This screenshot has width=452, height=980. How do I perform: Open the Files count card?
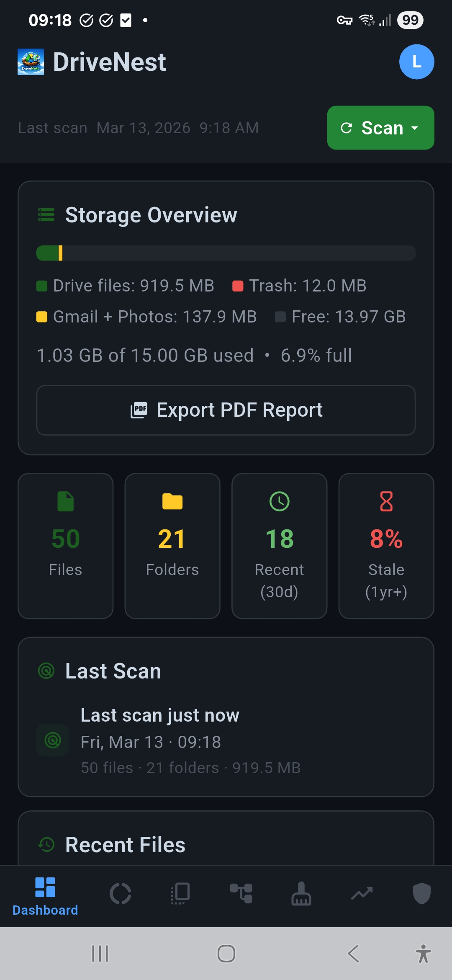[x=66, y=546]
